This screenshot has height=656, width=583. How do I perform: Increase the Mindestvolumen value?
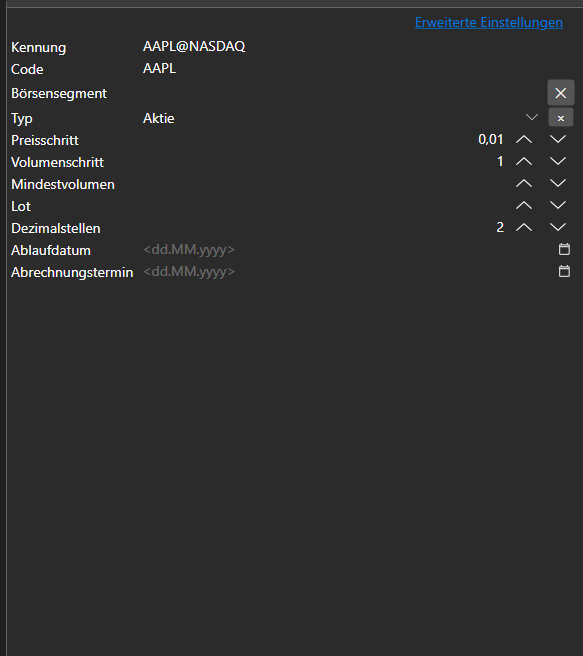click(x=524, y=184)
